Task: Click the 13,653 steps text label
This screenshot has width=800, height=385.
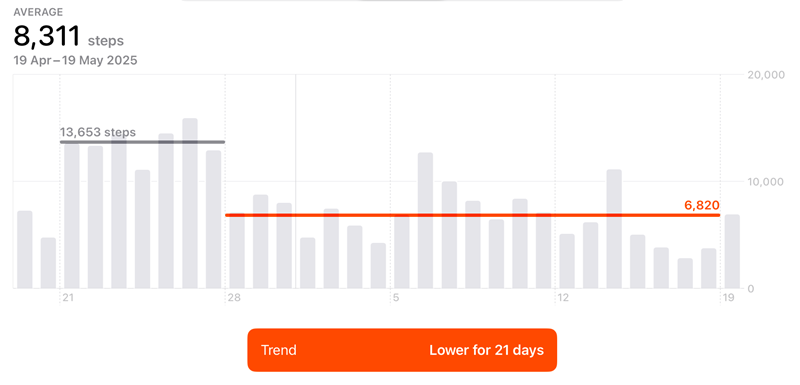Action: point(98,133)
